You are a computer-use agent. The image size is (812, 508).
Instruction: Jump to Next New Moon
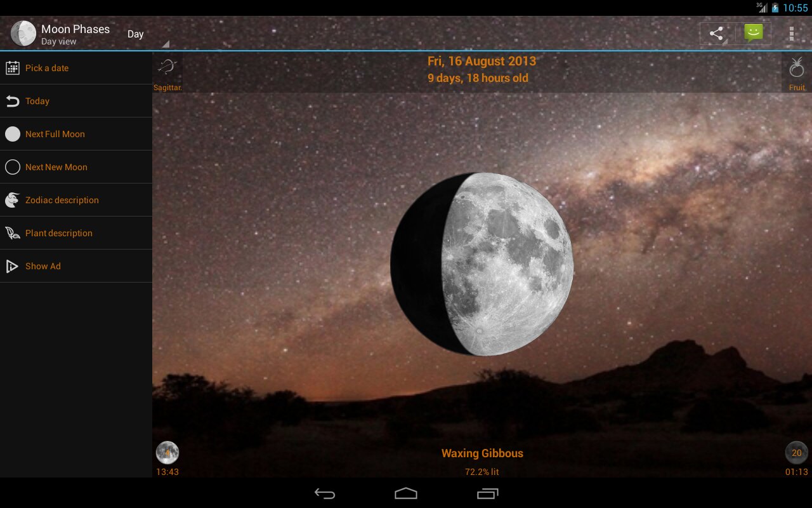(x=76, y=167)
